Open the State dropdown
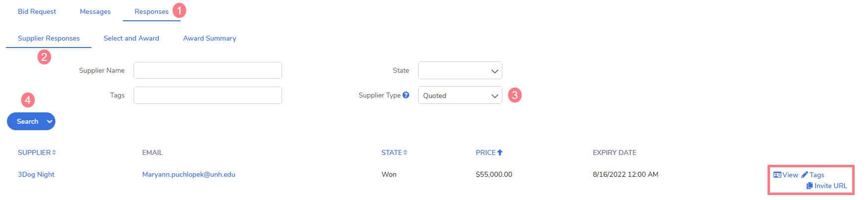Image resolution: width=868 pixels, height=200 pixels. click(460, 70)
